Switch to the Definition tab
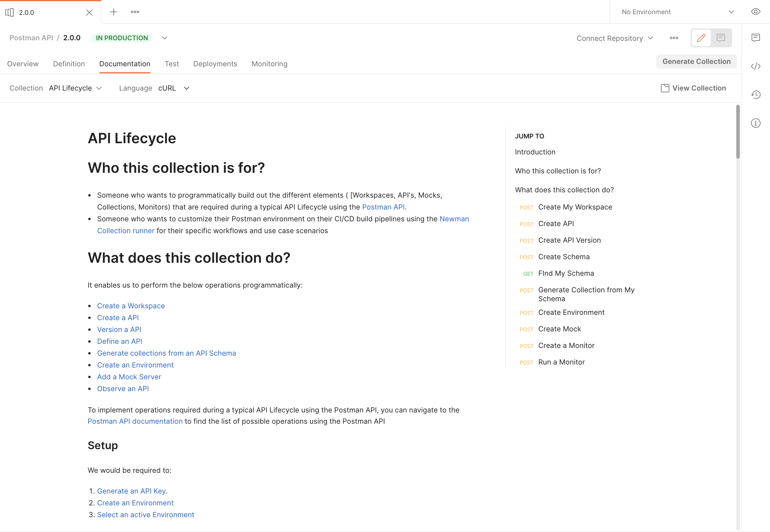 68,63
